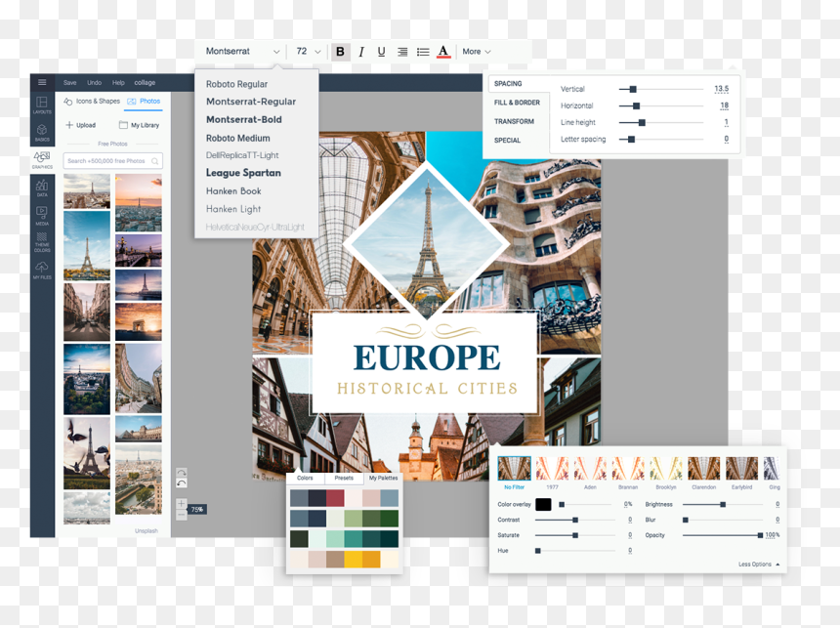Apply the 1977 filter thumbnail
This screenshot has width=840, height=628.
tap(552, 469)
